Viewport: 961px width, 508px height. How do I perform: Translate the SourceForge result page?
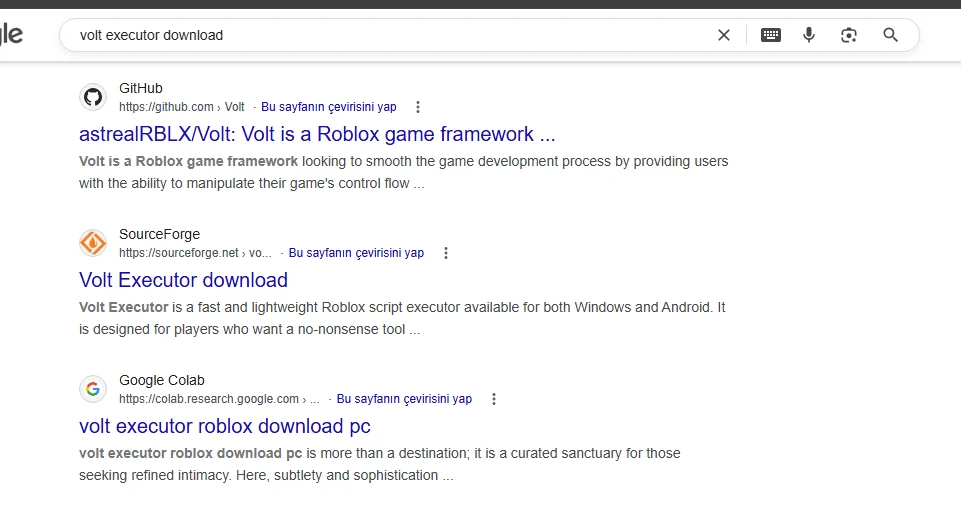coord(356,252)
